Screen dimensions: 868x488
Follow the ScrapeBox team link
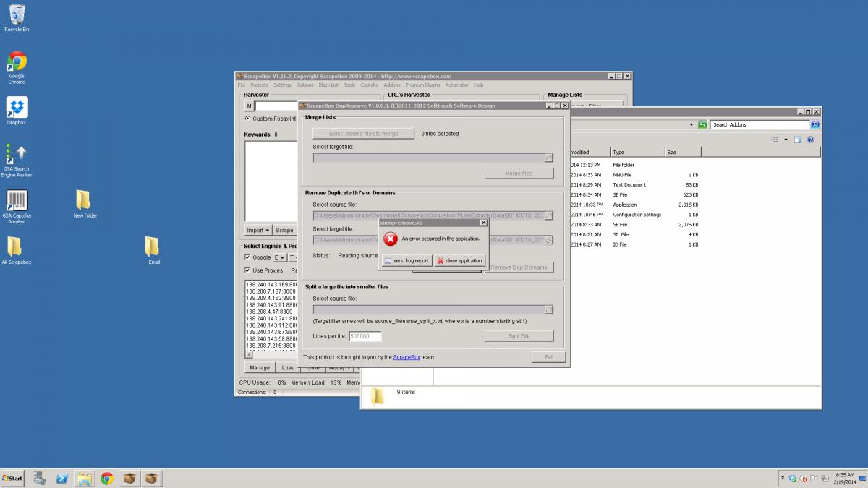pyautogui.click(x=407, y=357)
